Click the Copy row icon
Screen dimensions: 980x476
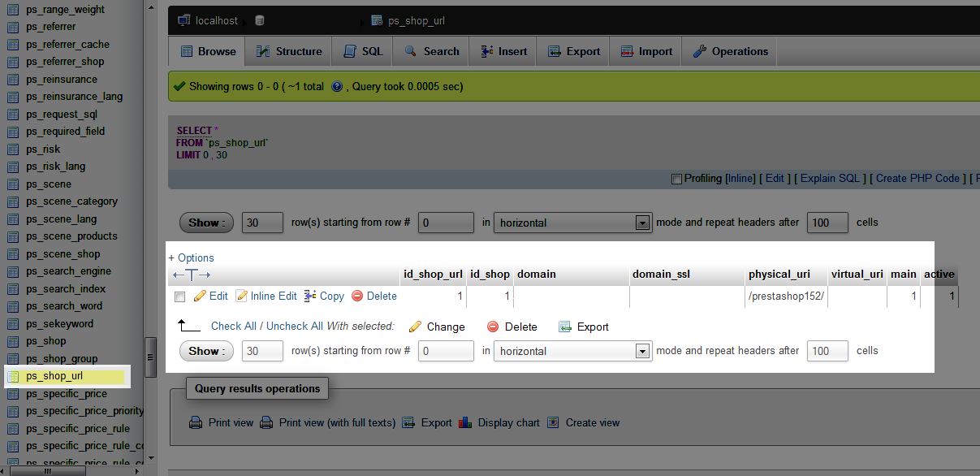(310, 296)
